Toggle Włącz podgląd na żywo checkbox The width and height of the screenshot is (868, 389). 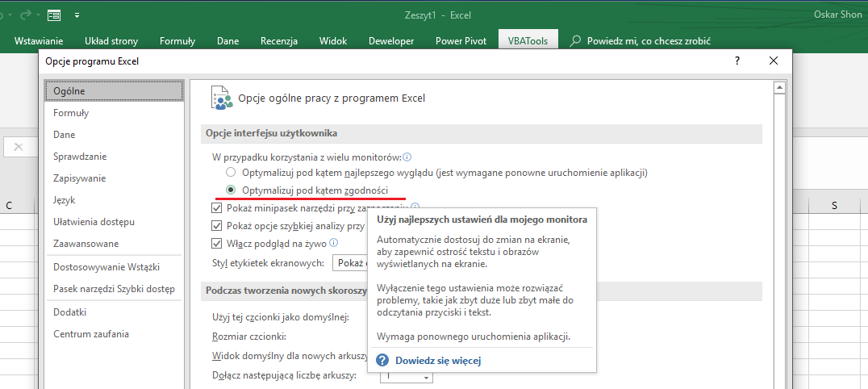(217, 243)
